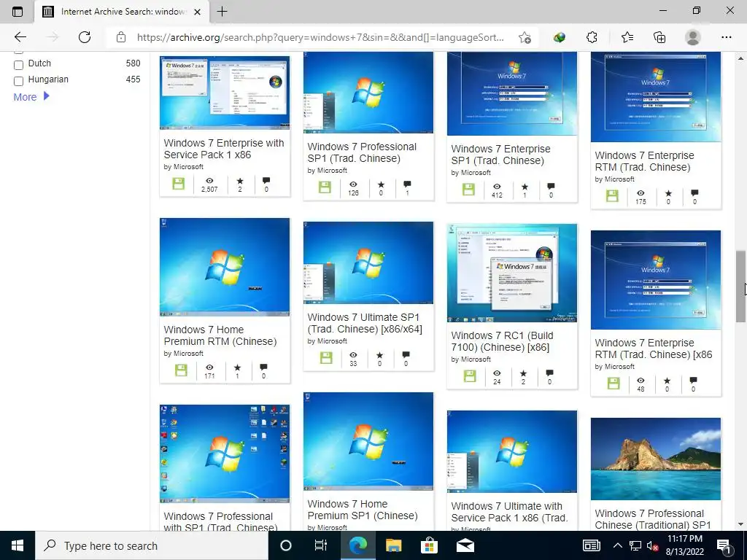
Task: Click Dutch count 580
Action: tap(133, 63)
